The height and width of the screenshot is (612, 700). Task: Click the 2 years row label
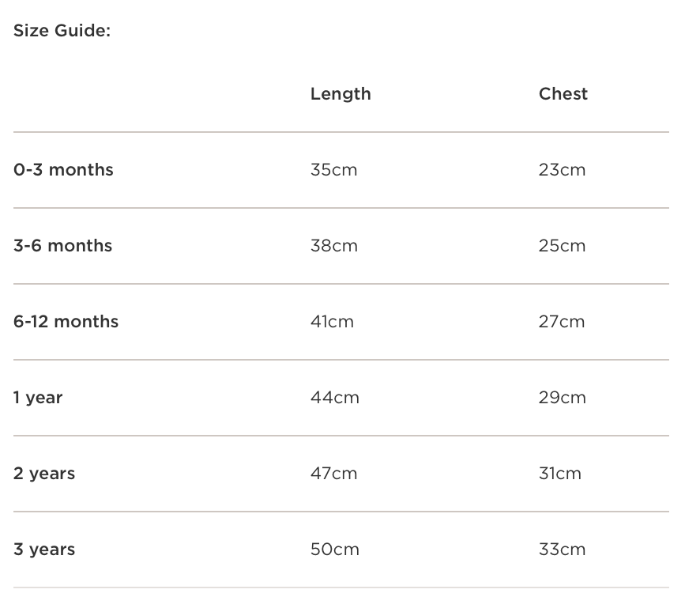coord(44,474)
